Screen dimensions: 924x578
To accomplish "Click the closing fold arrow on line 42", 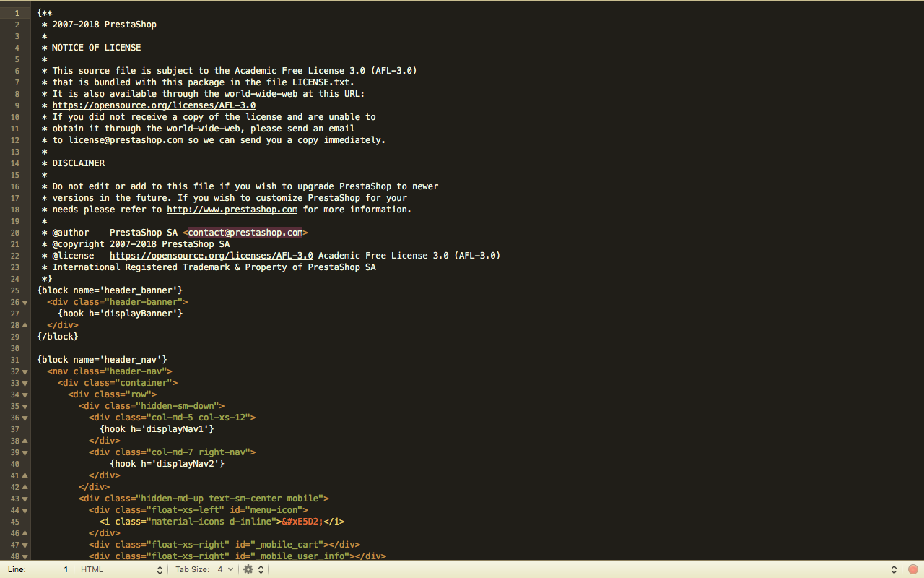I will [x=25, y=487].
